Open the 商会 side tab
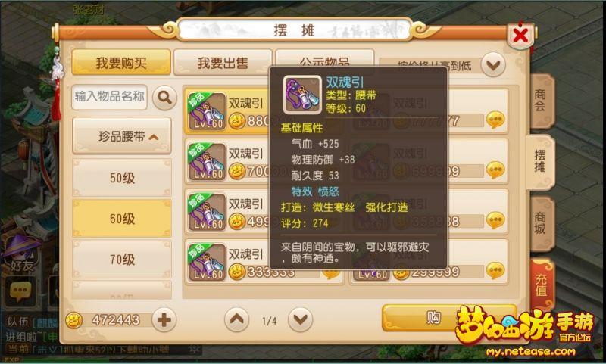Screen dimensions: 606x364 pyautogui.click(x=541, y=101)
